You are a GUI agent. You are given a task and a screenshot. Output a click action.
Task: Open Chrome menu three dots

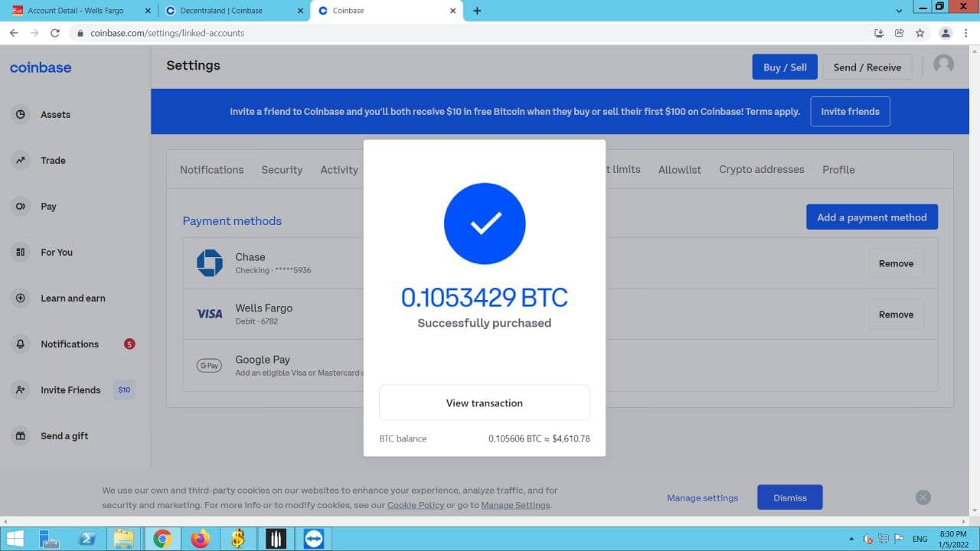(966, 33)
